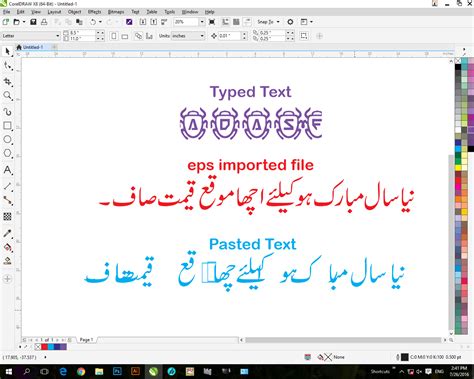Image resolution: width=474 pixels, height=379 pixels.
Task: Click the Import icon
Action: tap(143, 22)
